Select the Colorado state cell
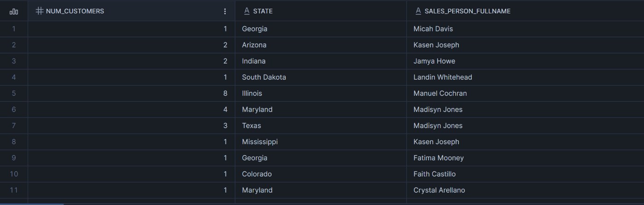The height and width of the screenshot is (205, 644). click(257, 174)
